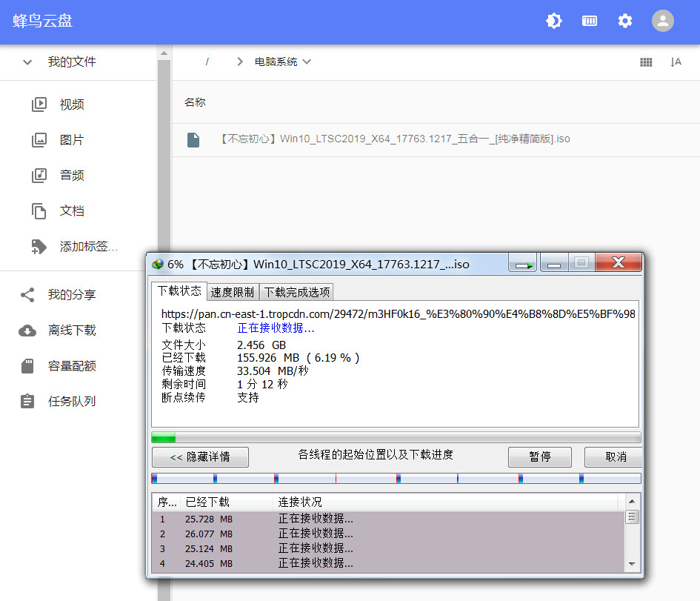Click the green download progress bar
The height and width of the screenshot is (601, 700).
396,437
